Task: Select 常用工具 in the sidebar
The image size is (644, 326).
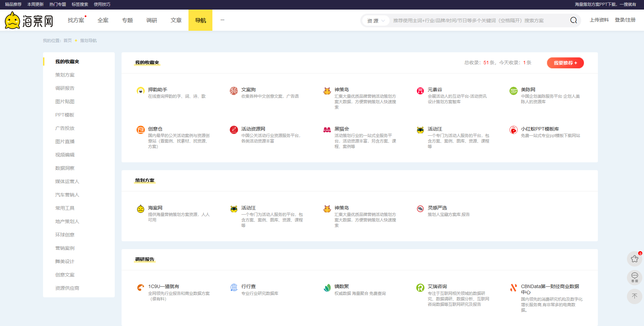Action: pyautogui.click(x=65, y=208)
